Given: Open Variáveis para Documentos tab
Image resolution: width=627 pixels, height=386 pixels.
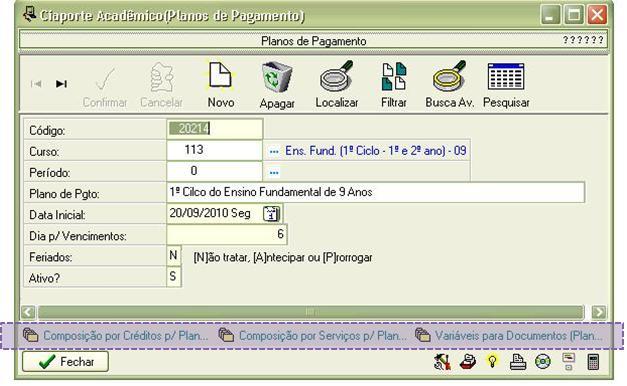Looking at the screenshot, I should coord(509,335).
